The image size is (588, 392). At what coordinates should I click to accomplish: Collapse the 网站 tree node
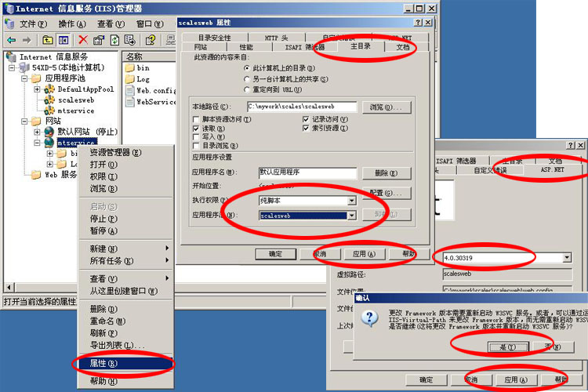24,122
